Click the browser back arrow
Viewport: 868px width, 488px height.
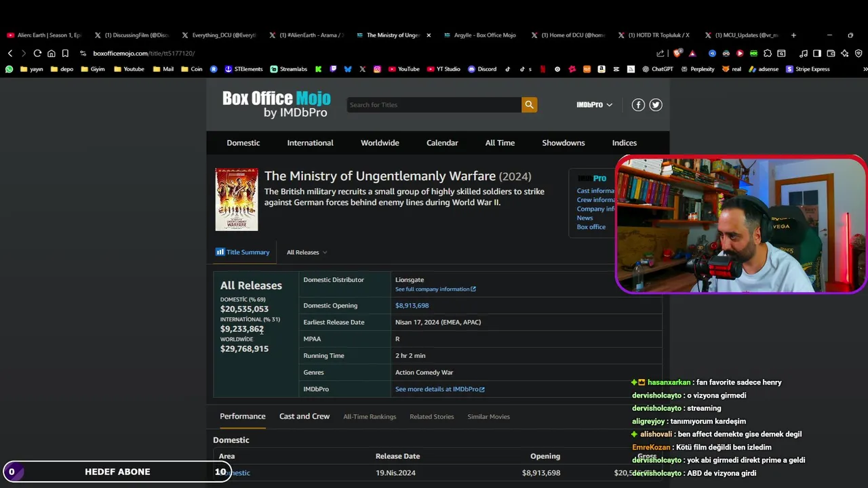pyautogui.click(x=10, y=53)
